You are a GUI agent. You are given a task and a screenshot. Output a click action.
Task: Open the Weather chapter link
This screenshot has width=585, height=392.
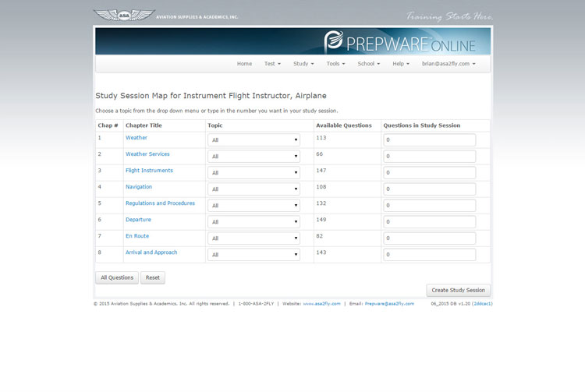pyautogui.click(x=136, y=138)
